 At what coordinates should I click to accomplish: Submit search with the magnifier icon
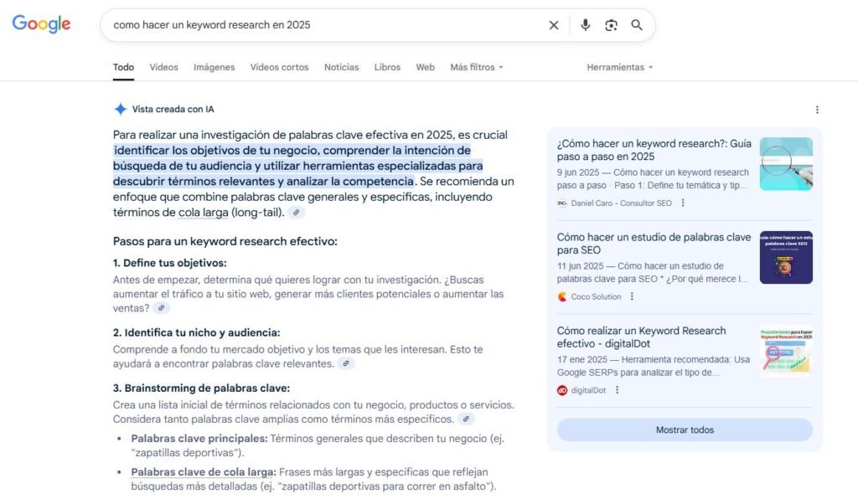(637, 25)
